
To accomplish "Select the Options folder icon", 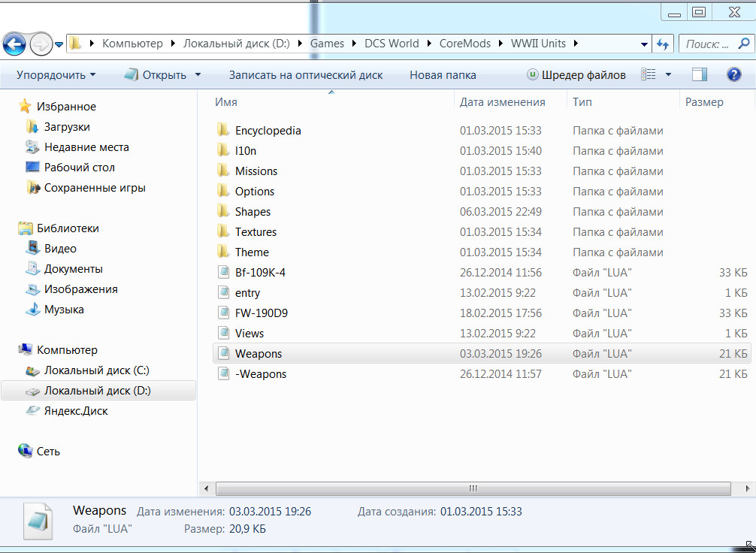I will coord(222,191).
